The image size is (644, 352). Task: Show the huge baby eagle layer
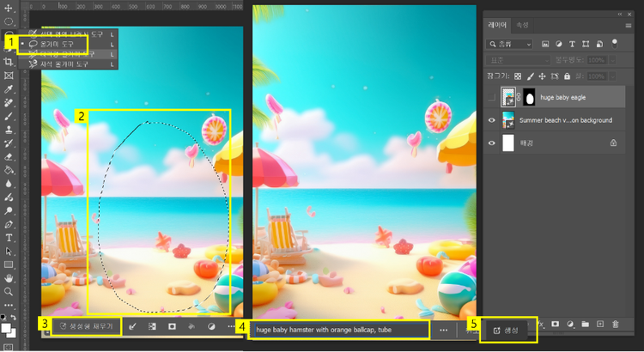click(491, 97)
